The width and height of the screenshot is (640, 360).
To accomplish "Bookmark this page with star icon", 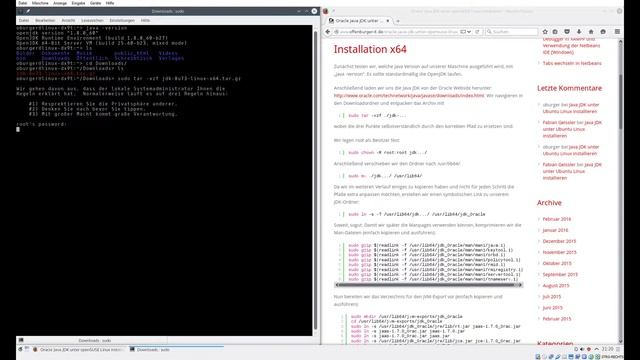I will pyautogui.click(x=545, y=31).
